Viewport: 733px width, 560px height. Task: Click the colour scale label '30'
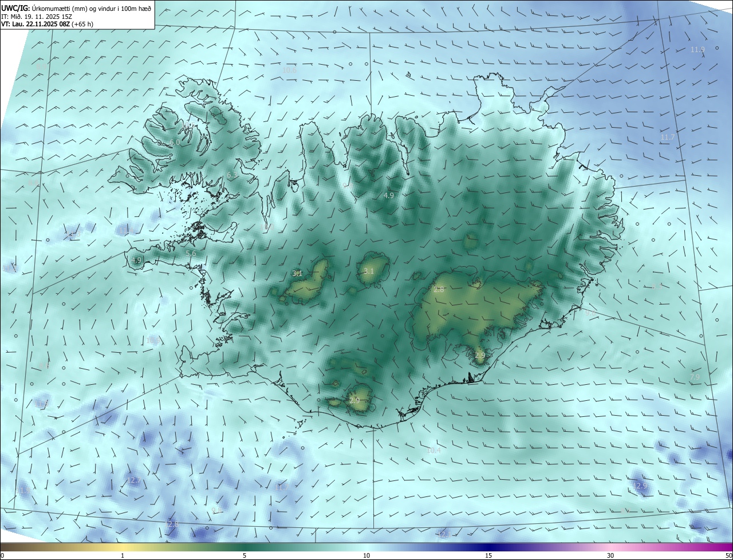pos(610,555)
